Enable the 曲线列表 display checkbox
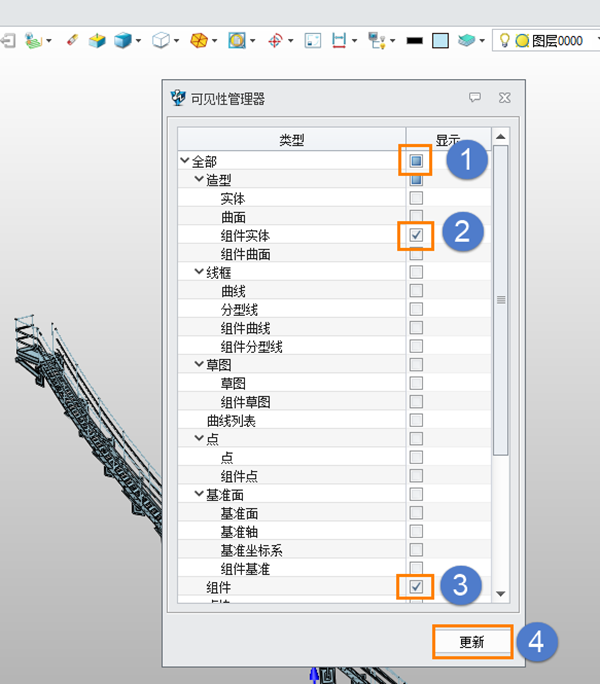This screenshot has height=684, width=600. click(416, 420)
